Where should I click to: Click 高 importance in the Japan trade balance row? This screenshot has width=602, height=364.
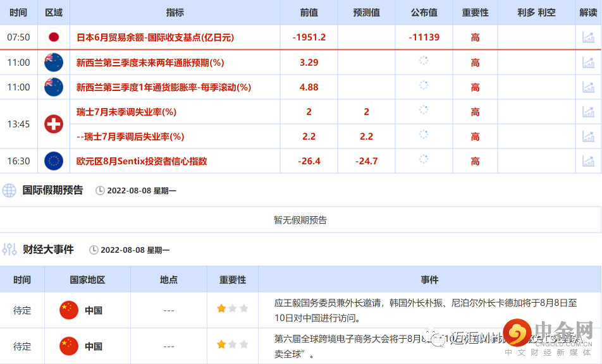click(476, 37)
